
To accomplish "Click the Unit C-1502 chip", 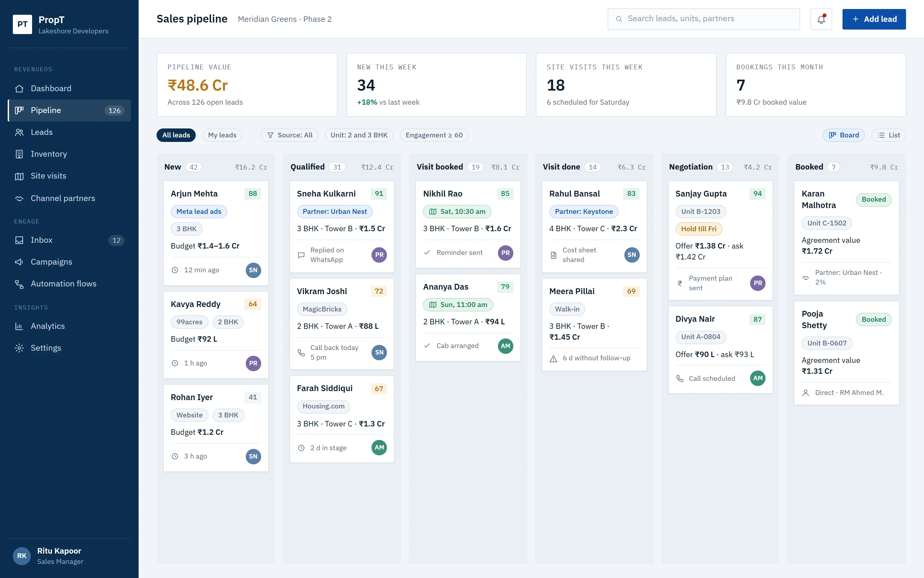I will coord(827,223).
